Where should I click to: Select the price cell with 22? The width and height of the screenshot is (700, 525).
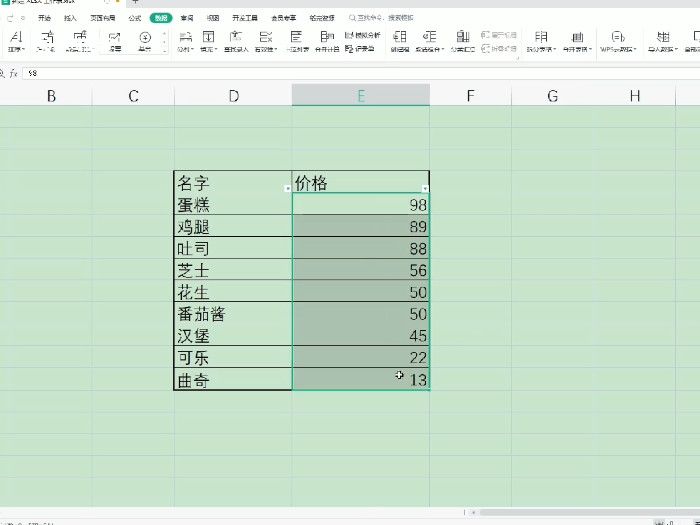(361, 358)
